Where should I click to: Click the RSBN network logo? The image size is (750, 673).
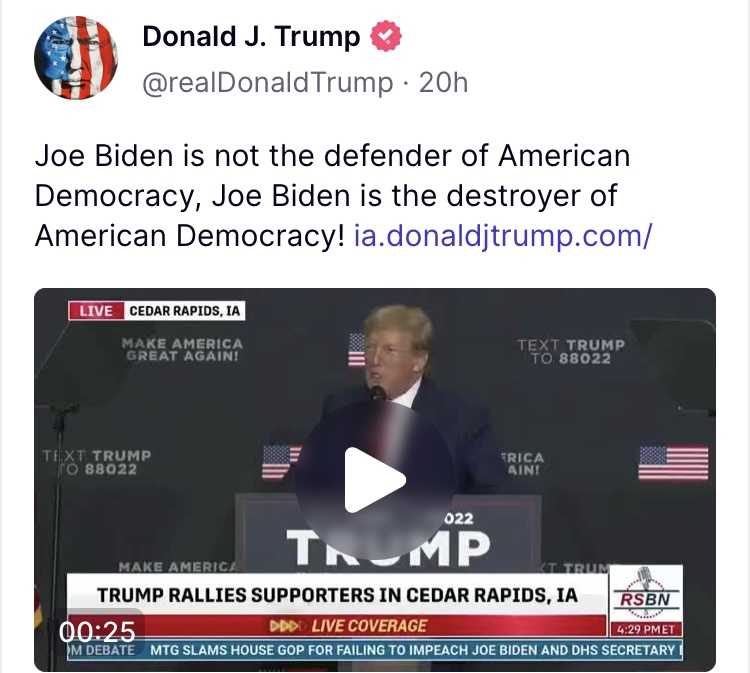coord(646,594)
